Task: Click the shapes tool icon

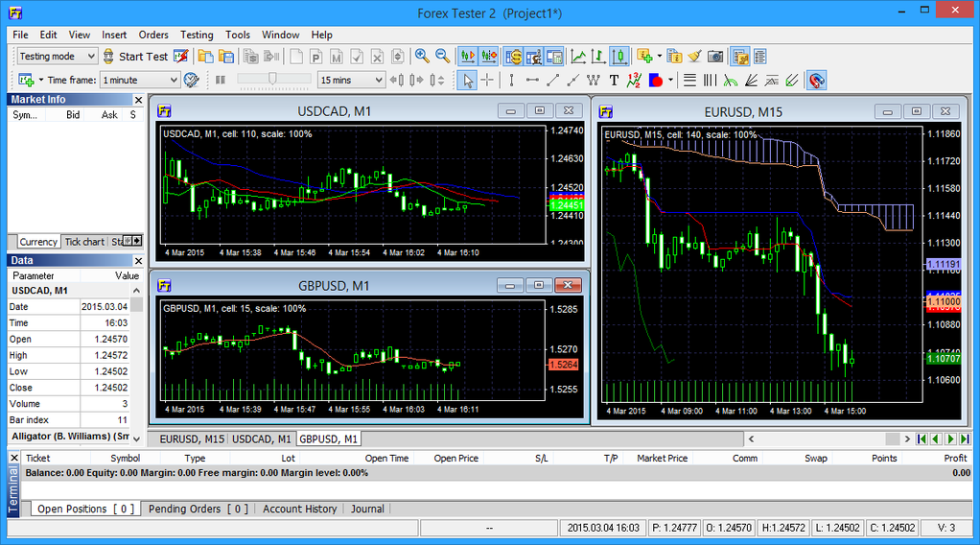Action: pyautogui.click(x=655, y=80)
